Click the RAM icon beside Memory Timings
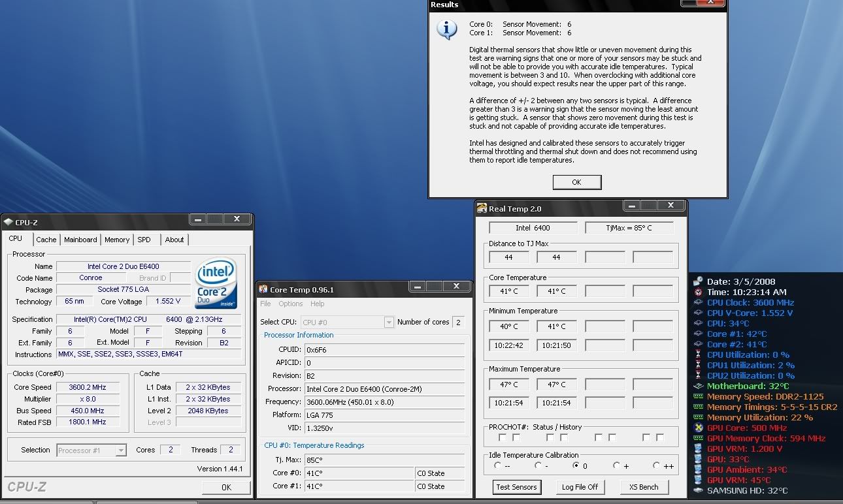This screenshot has height=504, width=843. point(699,407)
